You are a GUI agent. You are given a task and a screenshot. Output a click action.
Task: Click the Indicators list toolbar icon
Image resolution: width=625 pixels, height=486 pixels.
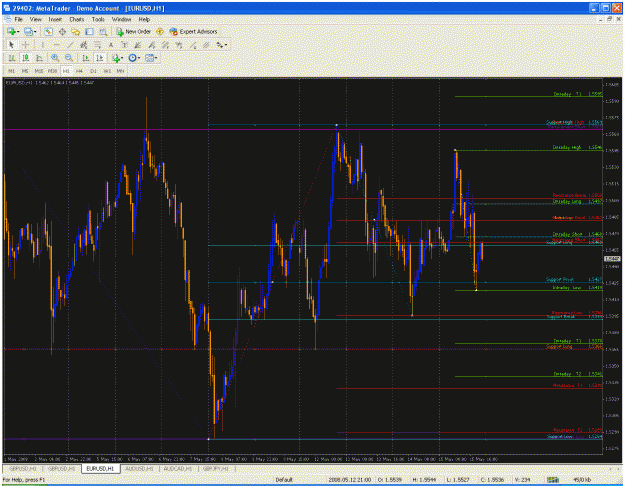coord(116,58)
